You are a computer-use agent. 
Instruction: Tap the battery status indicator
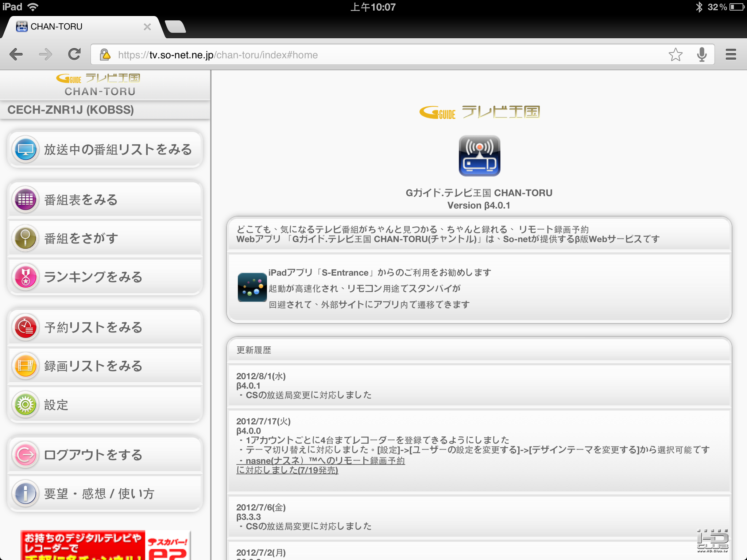point(737,7)
